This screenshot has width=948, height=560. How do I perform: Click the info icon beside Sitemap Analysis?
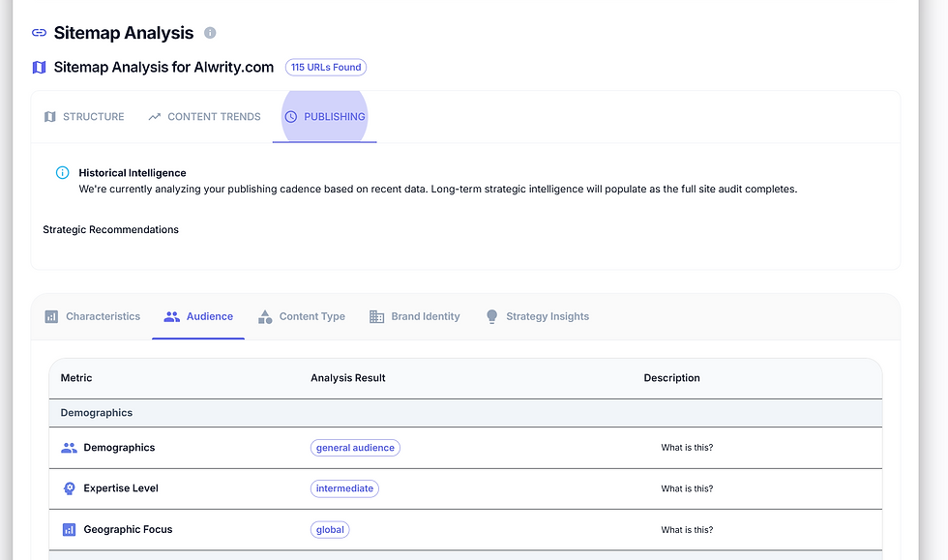pyautogui.click(x=210, y=33)
